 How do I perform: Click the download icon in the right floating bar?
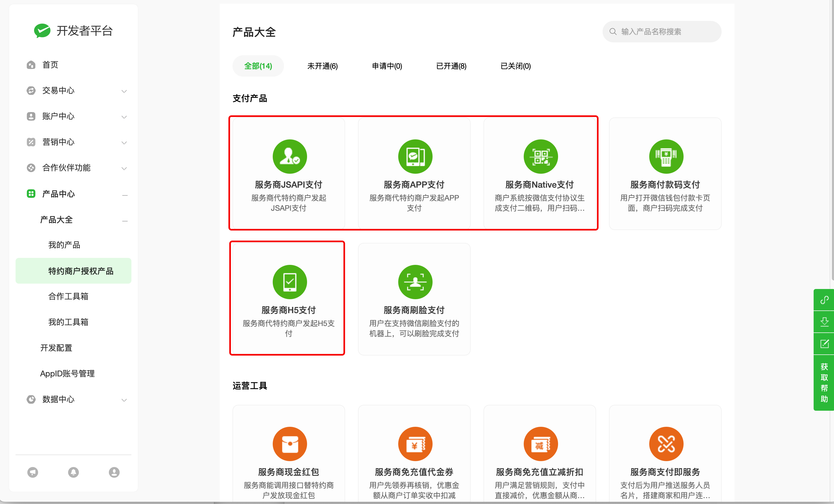point(824,321)
